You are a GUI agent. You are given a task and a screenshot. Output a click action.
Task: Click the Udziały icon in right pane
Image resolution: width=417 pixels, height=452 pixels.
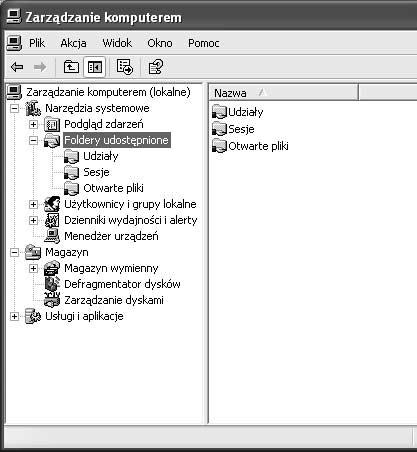tap(219, 112)
